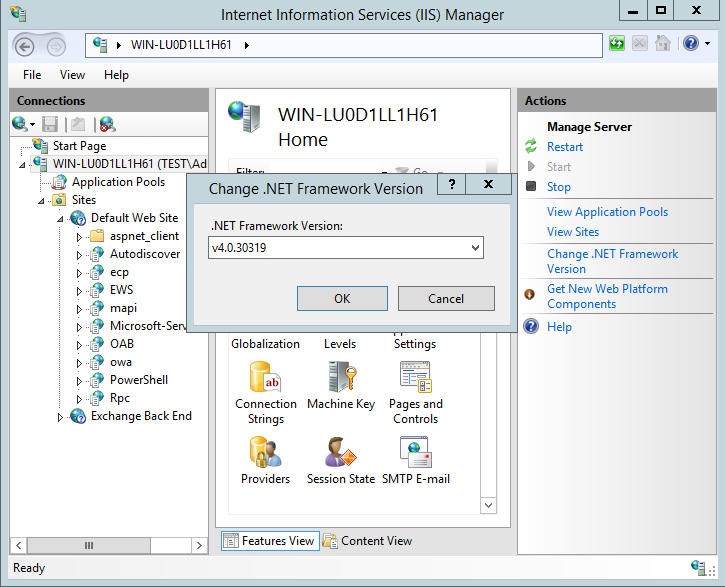
Task: Open the SMTP E-mail feature
Action: click(416, 460)
